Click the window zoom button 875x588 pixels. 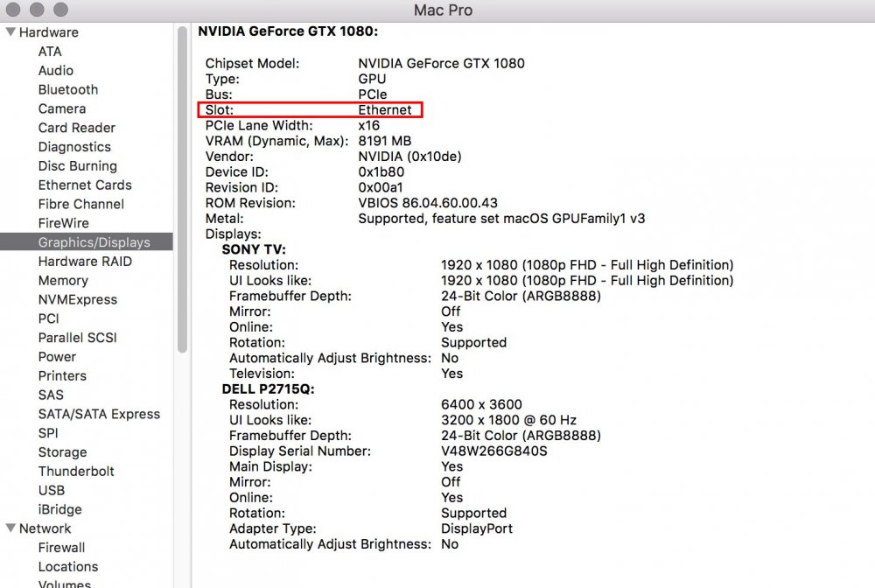pyautogui.click(x=61, y=10)
